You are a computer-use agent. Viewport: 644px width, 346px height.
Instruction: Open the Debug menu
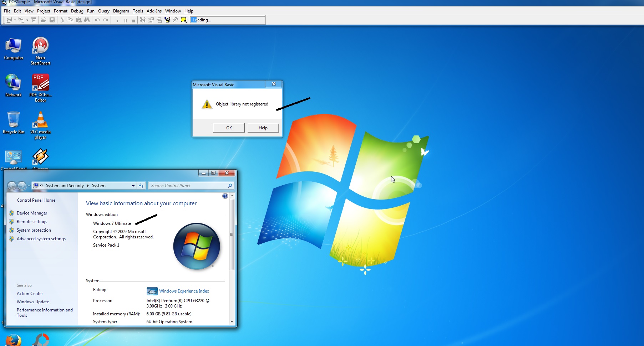(x=77, y=11)
